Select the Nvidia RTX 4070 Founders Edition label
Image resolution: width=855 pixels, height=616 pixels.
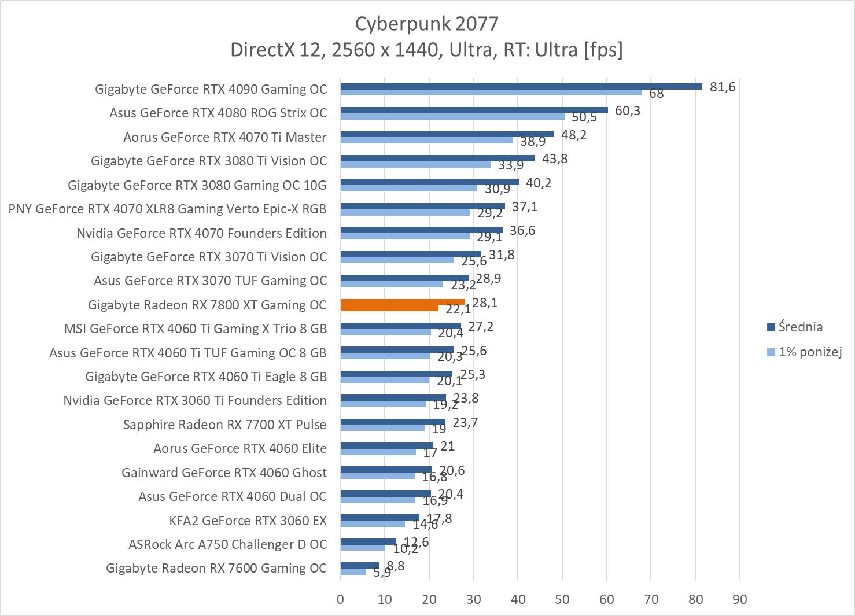click(x=201, y=233)
